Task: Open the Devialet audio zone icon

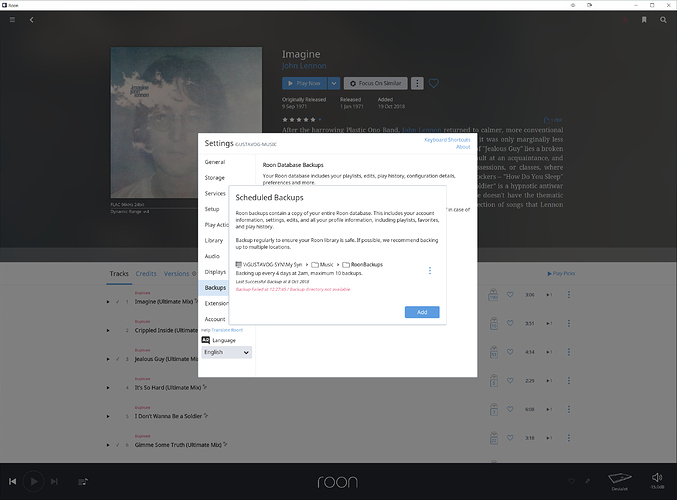Action: coord(620,478)
